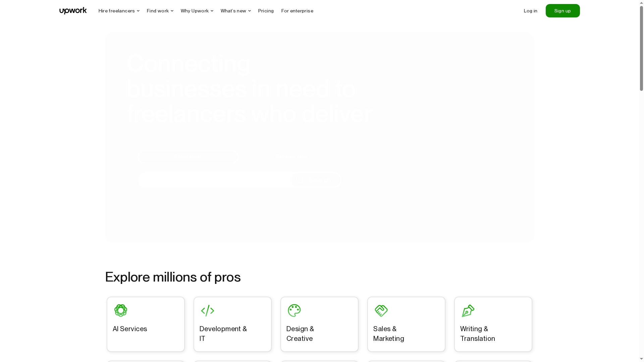Click the Development & IT code icon
The width and height of the screenshot is (644, 362).
click(x=207, y=310)
